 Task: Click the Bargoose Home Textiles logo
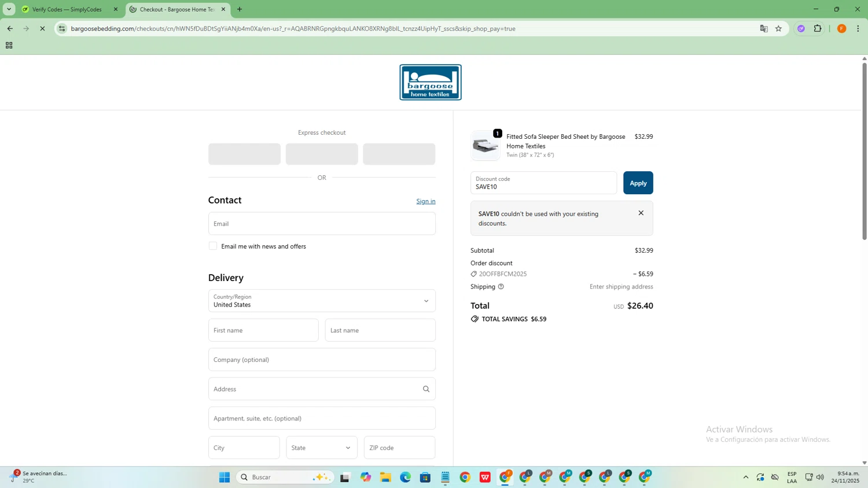[x=430, y=82]
